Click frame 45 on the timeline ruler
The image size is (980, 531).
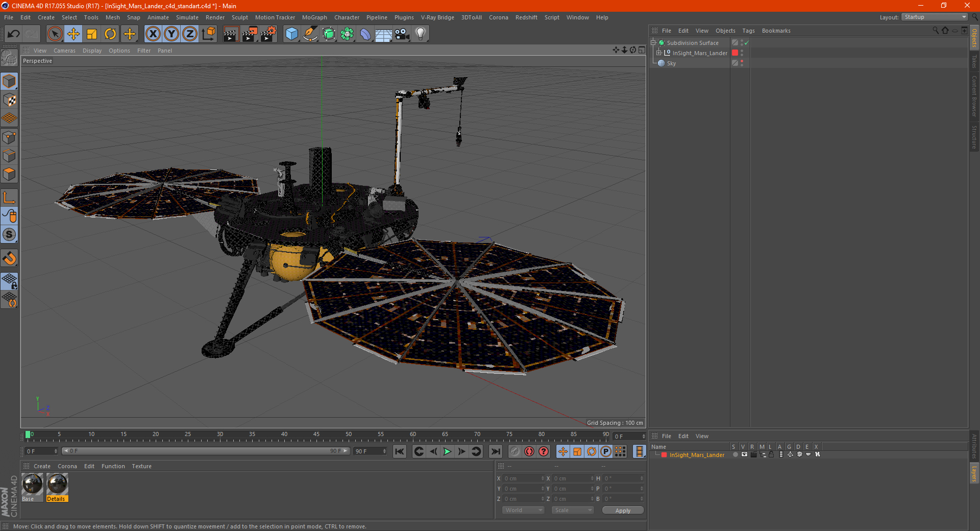[316, 435]
